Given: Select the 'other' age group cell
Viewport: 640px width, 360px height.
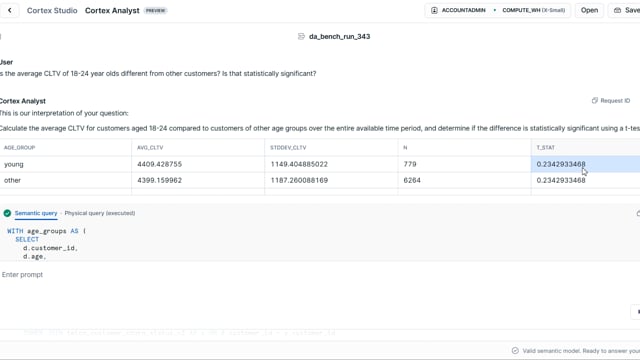Looking at the screenshot, I should [x=65, y=180].
